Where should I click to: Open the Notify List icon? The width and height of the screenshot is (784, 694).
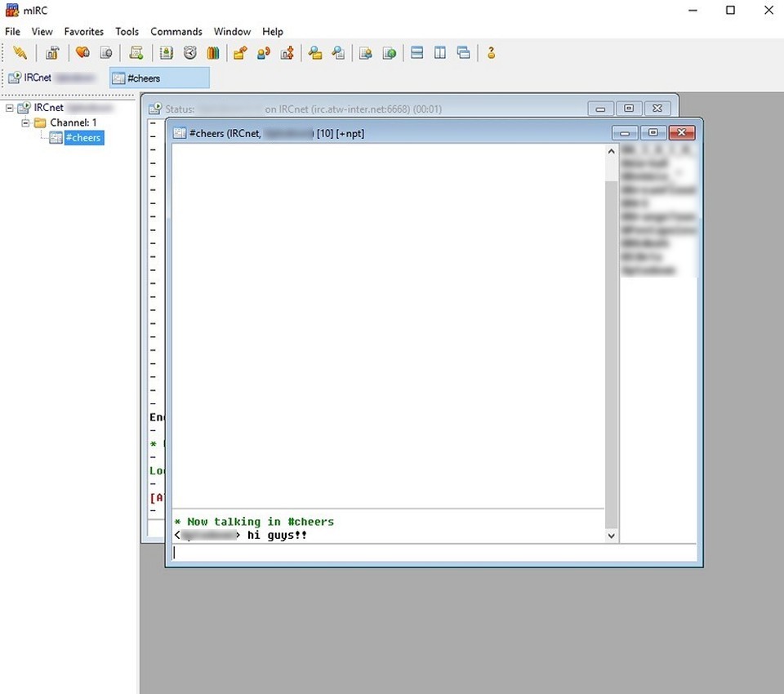click(x=366, y=52)
